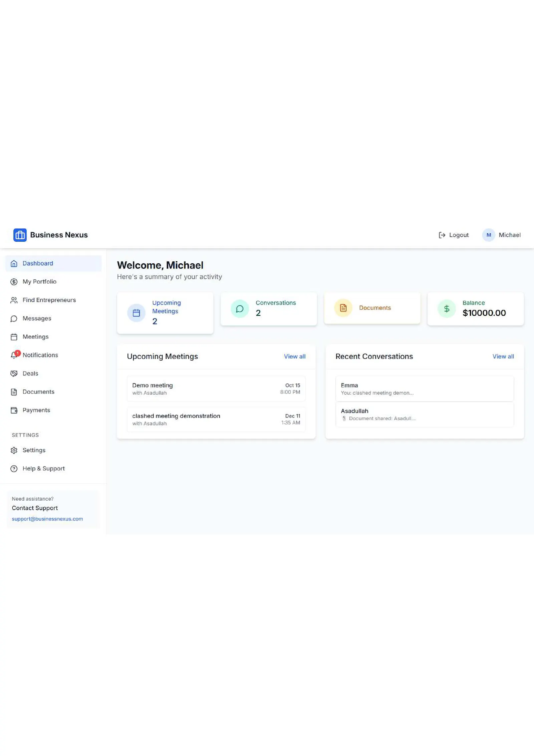Click the Find Entrepreneurs people icon
Image resolution: width=534 pixels, height=756 pixels.
[x=14, y=300]
